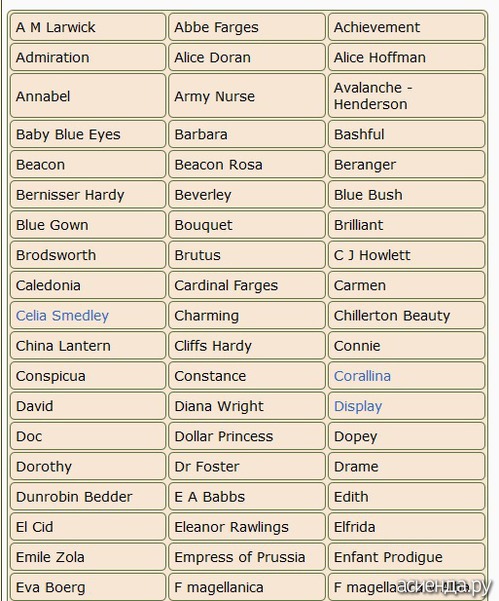499x601 pixels.
Task: Open the Celia Smedley link
Action: (62, 316)
